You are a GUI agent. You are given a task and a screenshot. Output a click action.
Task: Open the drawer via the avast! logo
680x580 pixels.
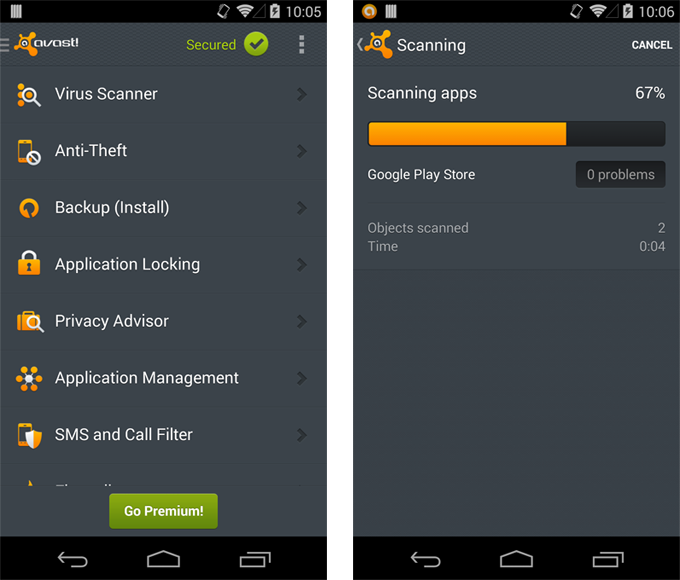pyautogui.click(x=45, y=45)
